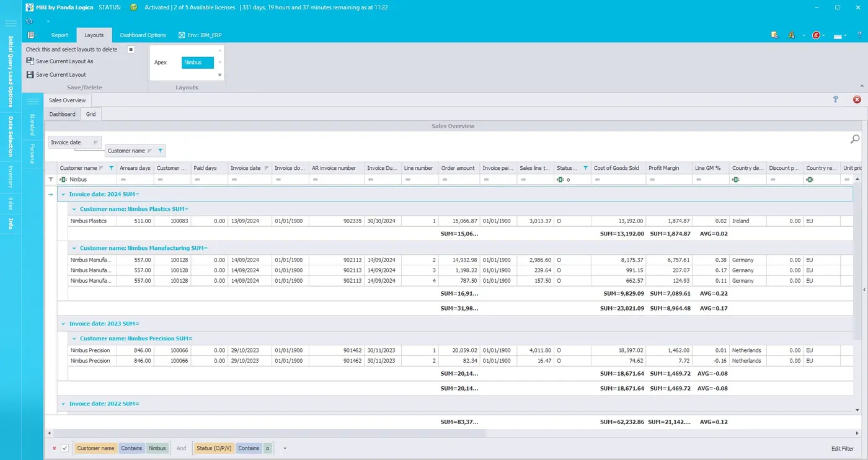Switch to the Dashboard view tab
The width and height of the screenshot is (868, 460).
tap(62, 114)
